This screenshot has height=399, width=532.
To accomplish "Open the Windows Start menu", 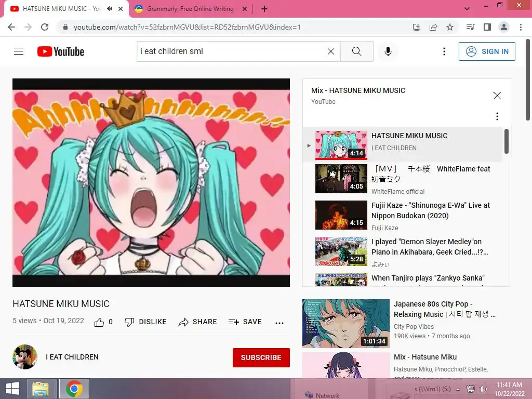I will (12, 389).
